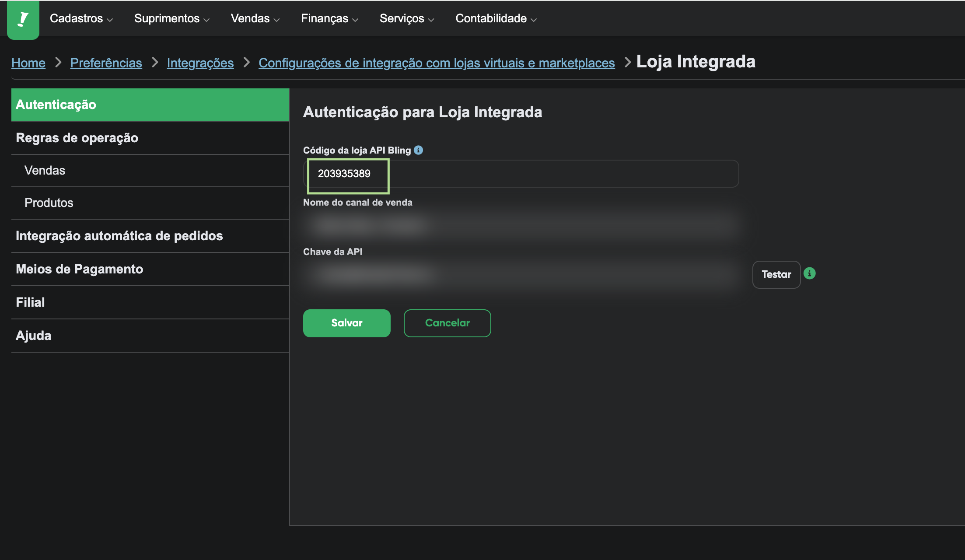Open the Filial sidebar section

tap(150, 302)
